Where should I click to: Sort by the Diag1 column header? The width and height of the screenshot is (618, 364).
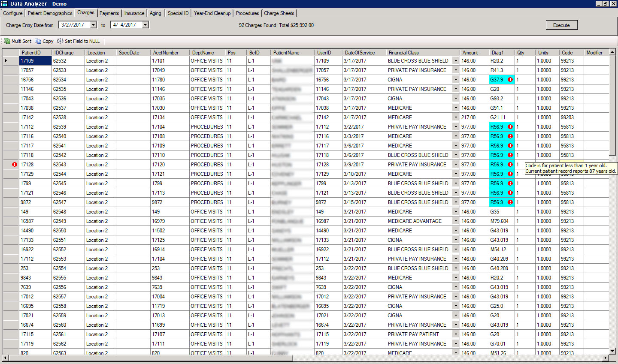click(502, 53)
